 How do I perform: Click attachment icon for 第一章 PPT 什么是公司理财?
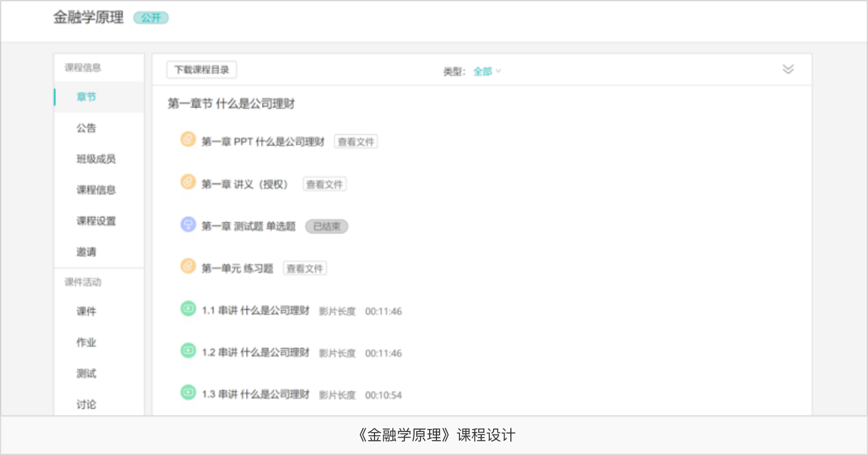pos(188,140)
